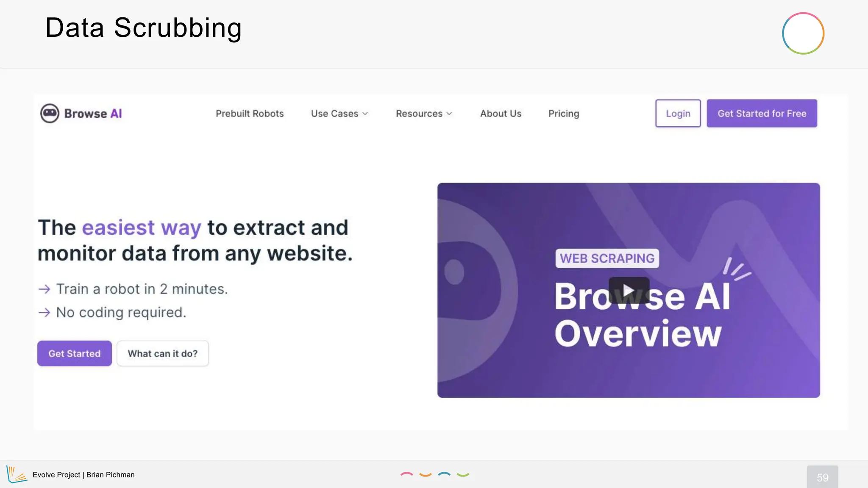The image size is (868, 488).
Task: Click the Evolve Project book logo icon
Action: click(17, 474)
